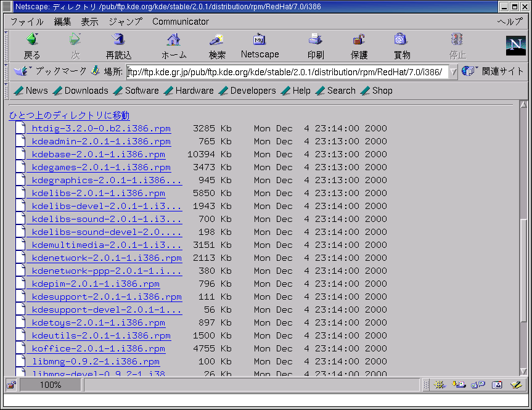Viewport: 532px width, 410px height.
Task: Click the Shop personal toolbar button
Action: (x=377, y=91)
